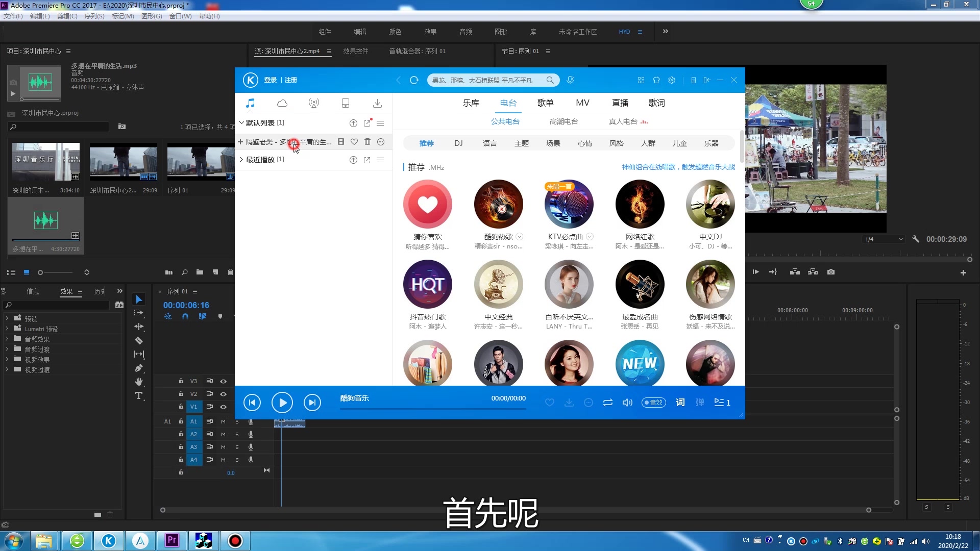This screenshot has height=551, width=980.
Task: Collapse the 默认列表 playlist group
Action: [x=241, y=123]
